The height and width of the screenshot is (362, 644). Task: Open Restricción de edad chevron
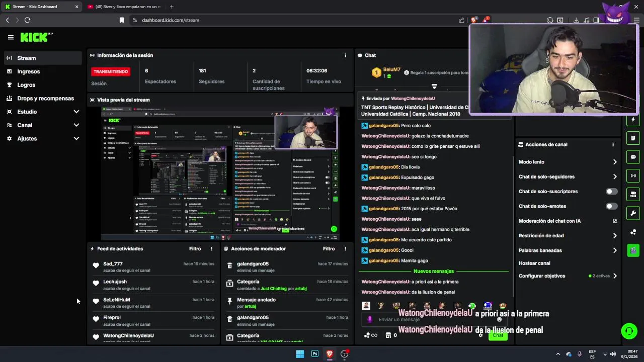click(x=615, y=235)
